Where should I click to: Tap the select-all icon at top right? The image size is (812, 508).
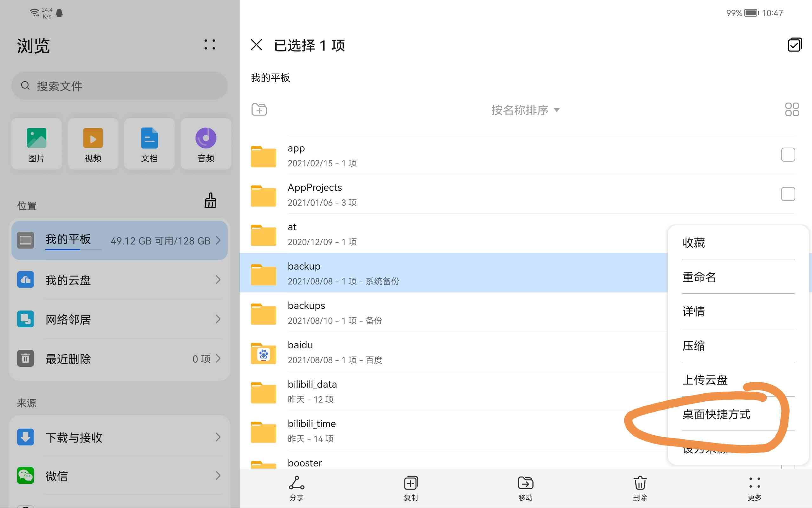[795, 45]
